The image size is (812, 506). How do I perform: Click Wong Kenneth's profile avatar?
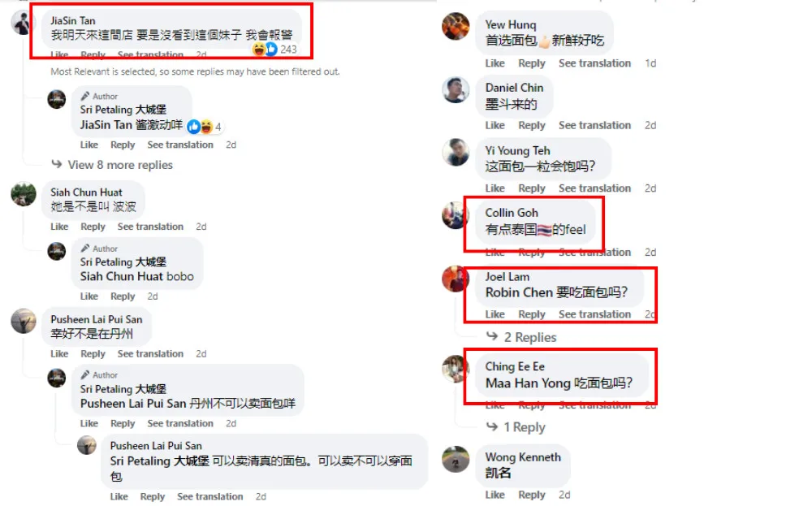coord(456,459)
